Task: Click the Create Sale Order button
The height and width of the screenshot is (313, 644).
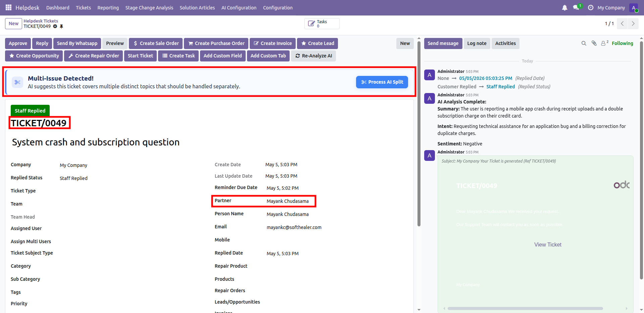Action: pyautogui.click(x=156, y=43)
